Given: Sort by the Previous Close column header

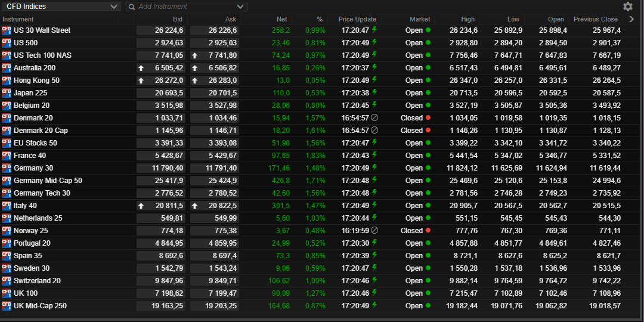Looking at the screenshot, I should point(595,19).
